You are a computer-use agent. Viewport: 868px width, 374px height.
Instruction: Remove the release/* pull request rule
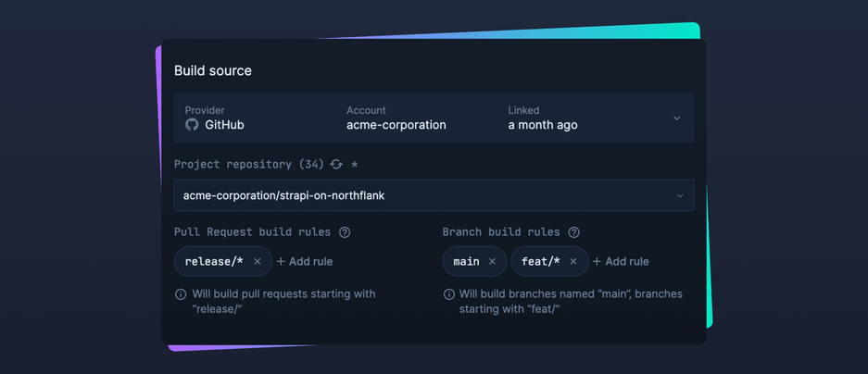(x=258, y=261)
